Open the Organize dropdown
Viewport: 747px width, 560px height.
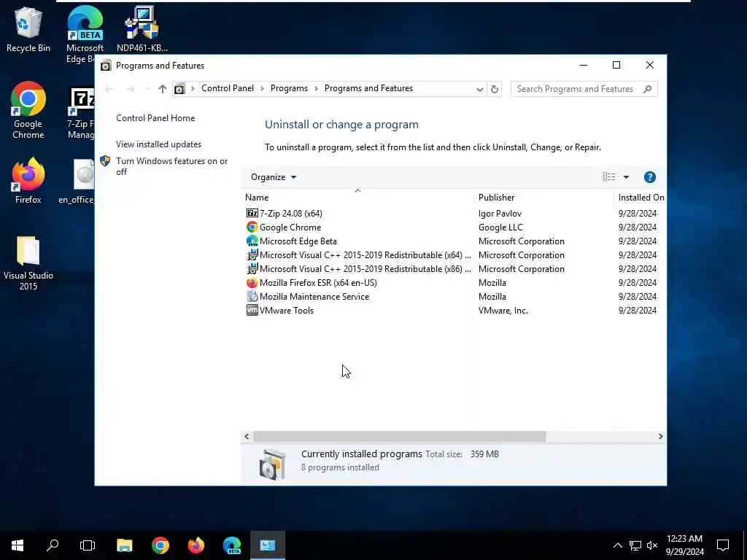274,177
